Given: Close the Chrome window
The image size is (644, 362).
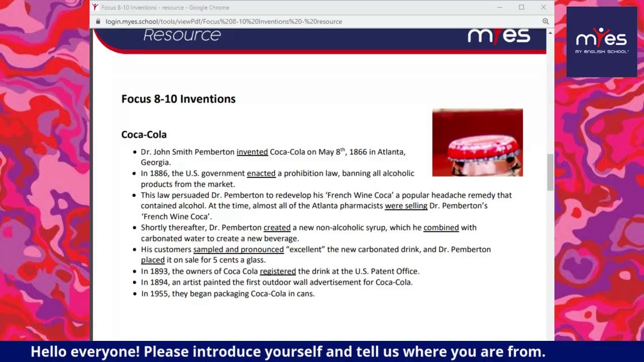Looking at the screenshot, I should tap(543, 8).
